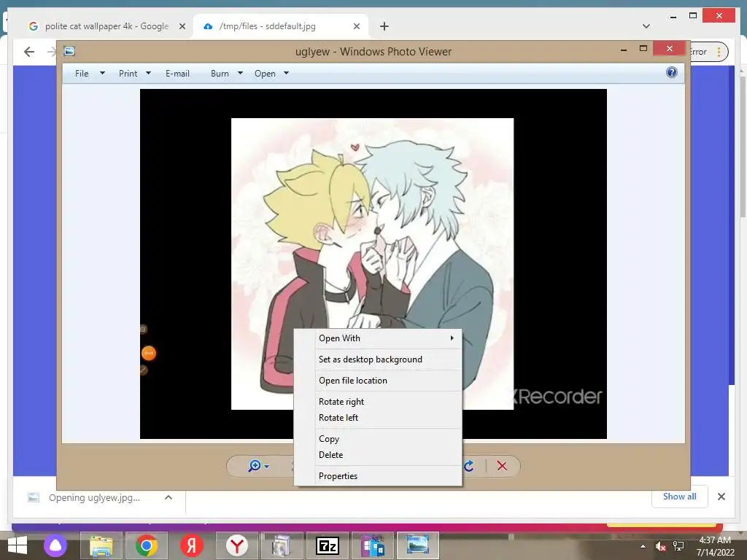Image resolution: width=747 pixels, height=560 pixels.
Task: Expand the zoom dropdown arrow
Action: click(267, 466)
